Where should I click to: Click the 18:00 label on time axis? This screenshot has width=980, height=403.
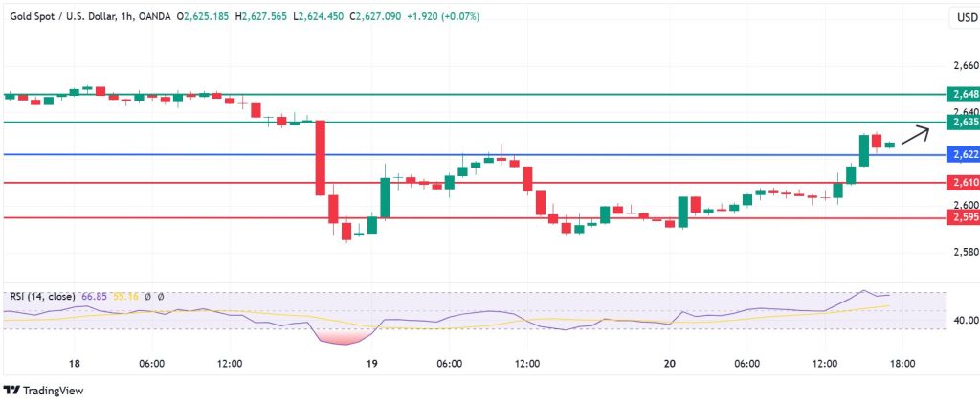[903, 364]
